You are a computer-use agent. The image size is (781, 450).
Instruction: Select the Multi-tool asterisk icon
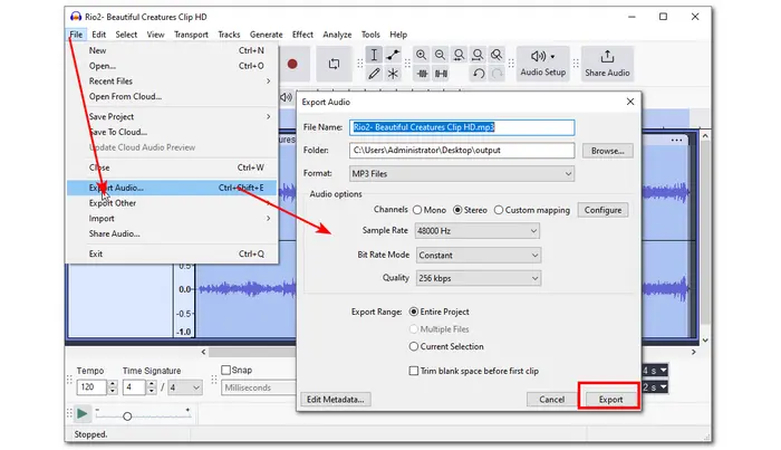[x=393, y=74]
